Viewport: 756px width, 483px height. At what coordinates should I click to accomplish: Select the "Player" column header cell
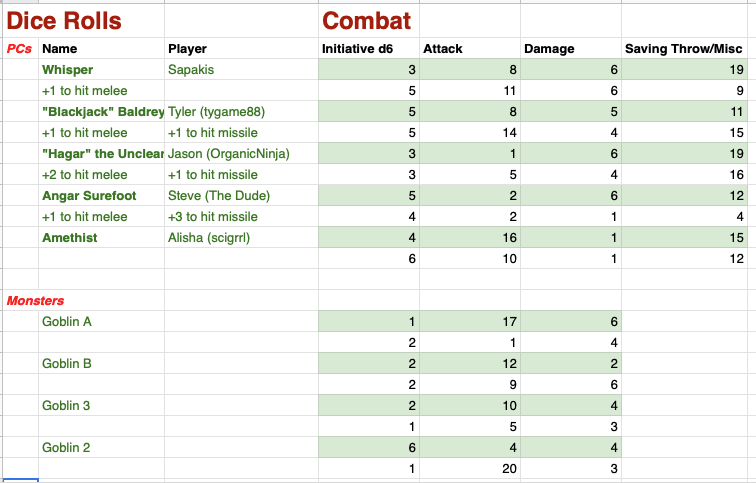tap(188, 48)
